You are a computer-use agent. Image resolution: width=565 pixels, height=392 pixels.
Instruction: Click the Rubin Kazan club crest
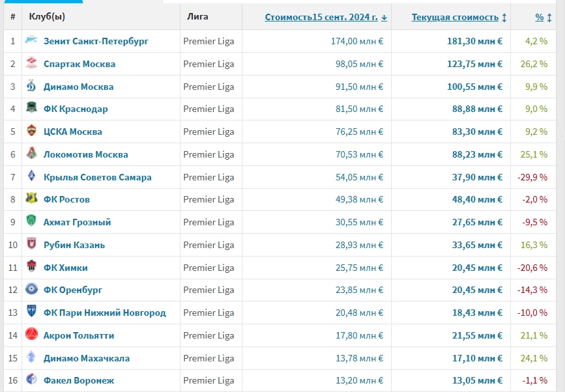tap(31, 244)
